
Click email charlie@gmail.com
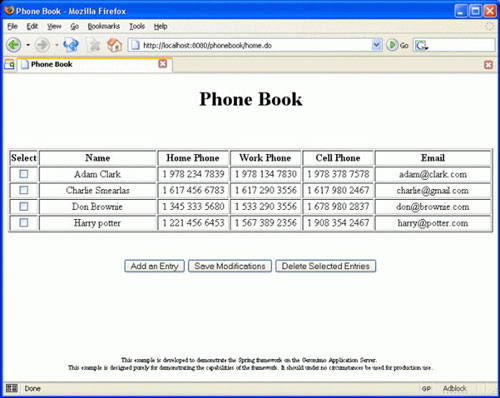click(x=433, y=190)
